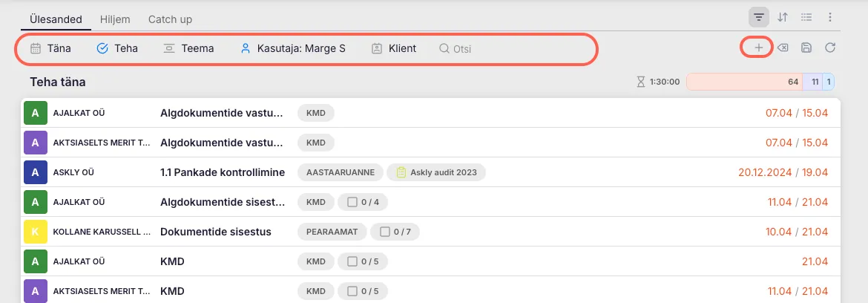The width and height of the screenshot is (868, 303).
Task: Open the sort order options
Action: click(783, 17)
